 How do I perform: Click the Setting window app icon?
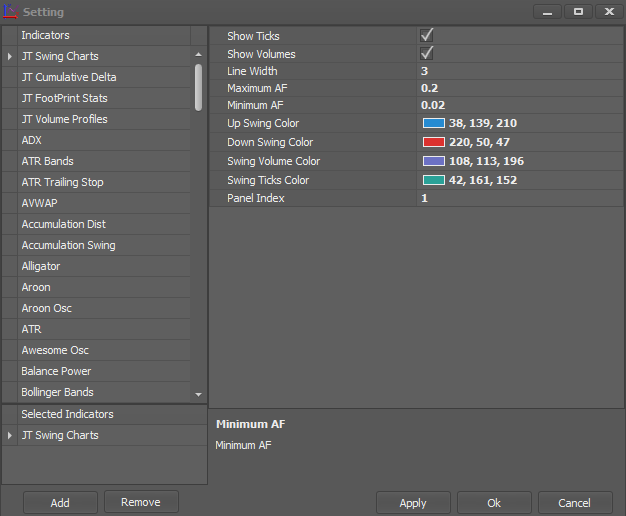10,12
